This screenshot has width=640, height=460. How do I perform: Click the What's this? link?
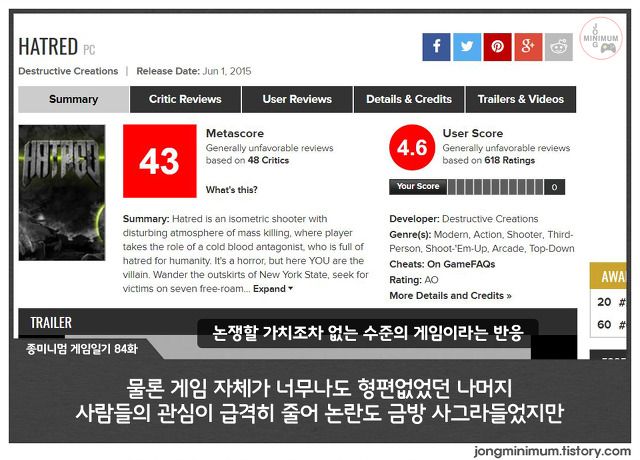coord(231,190)
